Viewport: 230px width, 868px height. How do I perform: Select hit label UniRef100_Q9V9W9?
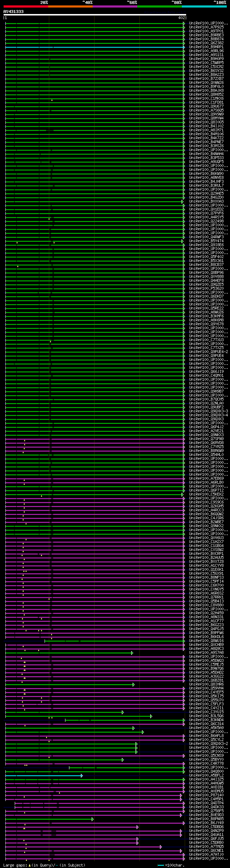[206, 114]
